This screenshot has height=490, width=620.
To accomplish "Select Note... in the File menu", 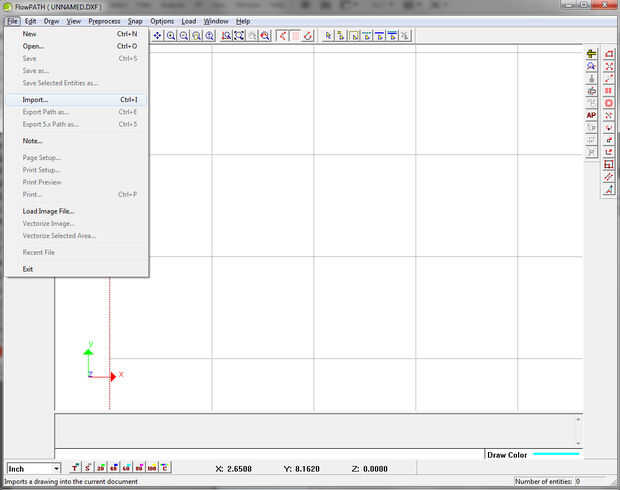I will click(76, 141).
